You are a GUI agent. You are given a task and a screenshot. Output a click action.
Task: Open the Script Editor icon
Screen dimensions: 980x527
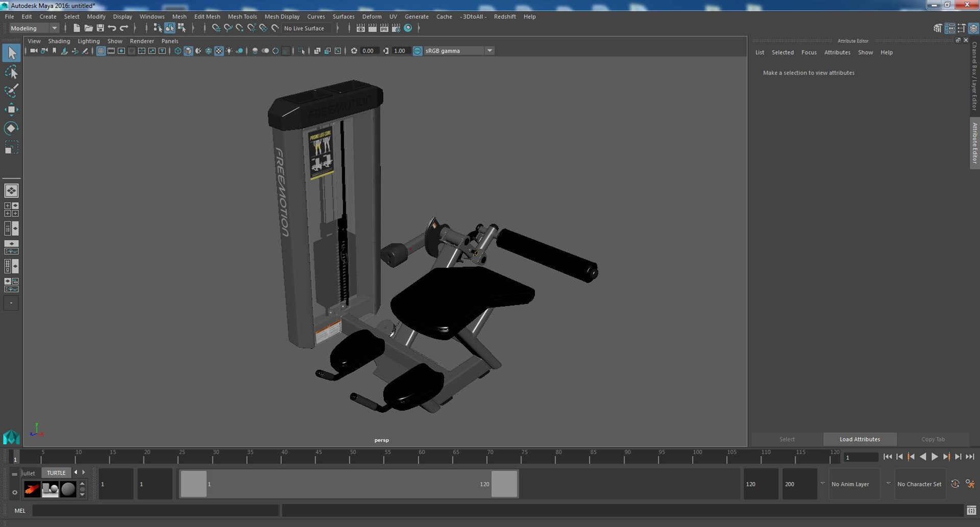pyautogui.click(x=971, y=510)
